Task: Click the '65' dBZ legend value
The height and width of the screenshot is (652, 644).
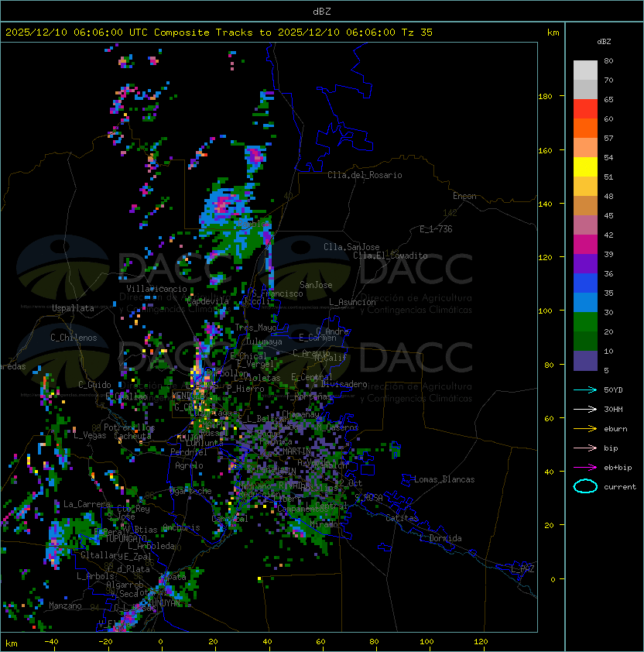Action: tap(608, 100)
